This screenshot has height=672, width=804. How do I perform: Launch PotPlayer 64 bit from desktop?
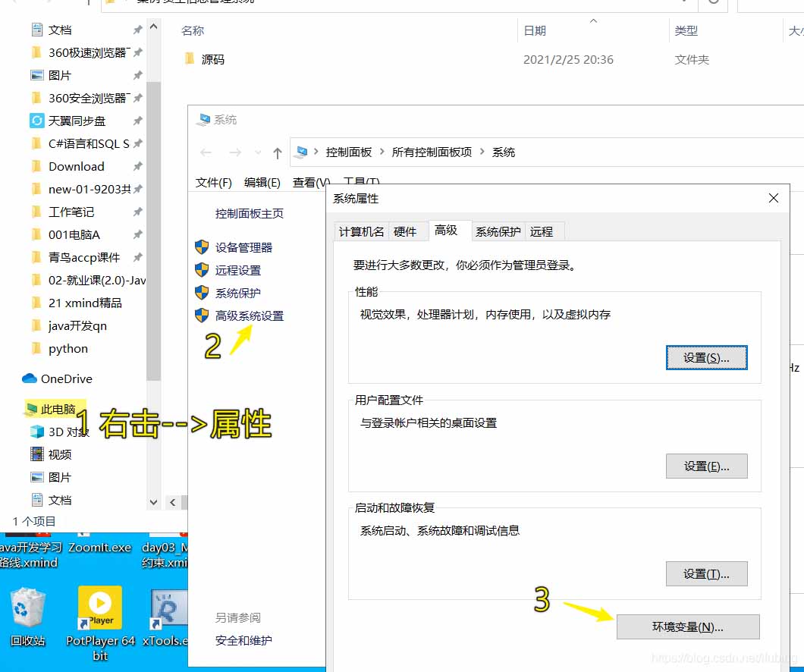[100, 623]
